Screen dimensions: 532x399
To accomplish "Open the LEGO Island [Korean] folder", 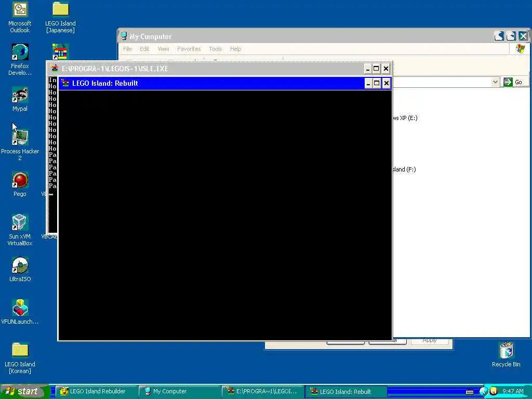I will pos(20,358).
